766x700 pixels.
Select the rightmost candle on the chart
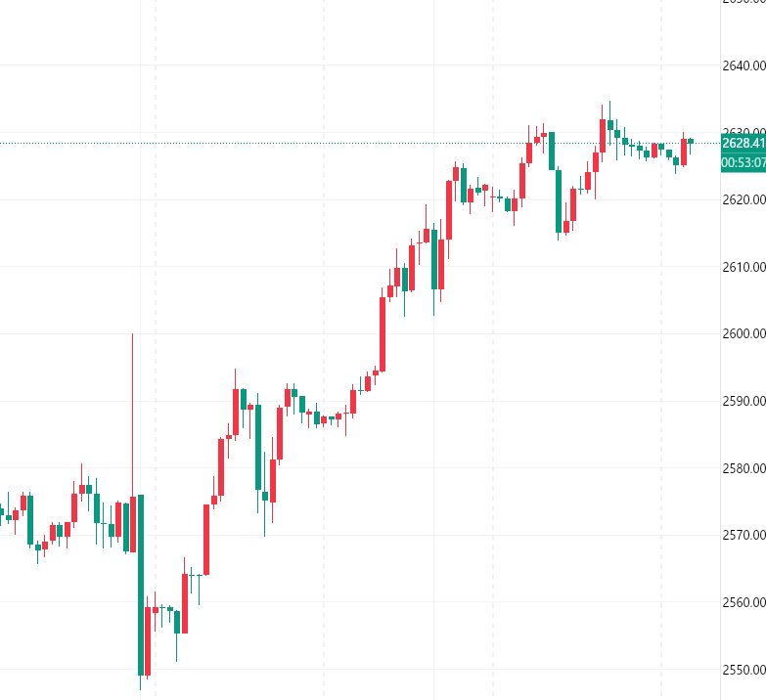pos(691,141)
